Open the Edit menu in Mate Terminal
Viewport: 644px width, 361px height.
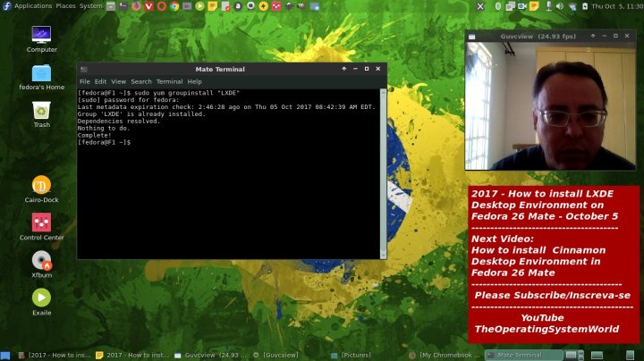(x=100, y=81)
